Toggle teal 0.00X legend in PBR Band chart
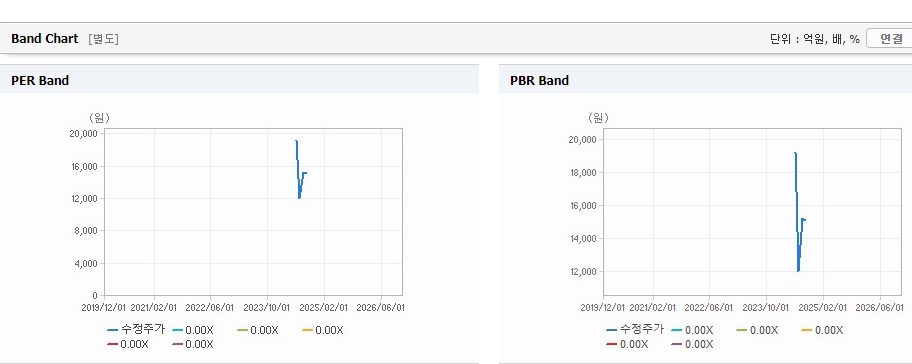 pos(692,330)
